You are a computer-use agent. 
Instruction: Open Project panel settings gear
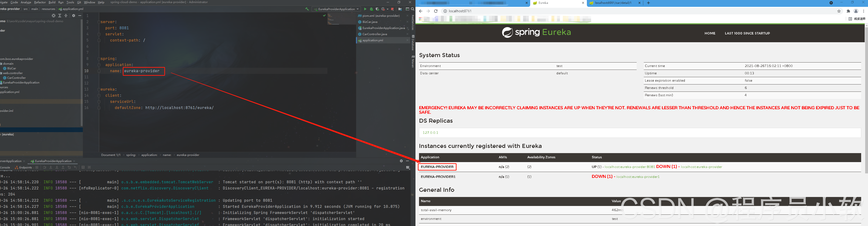[x=73, y=16]
